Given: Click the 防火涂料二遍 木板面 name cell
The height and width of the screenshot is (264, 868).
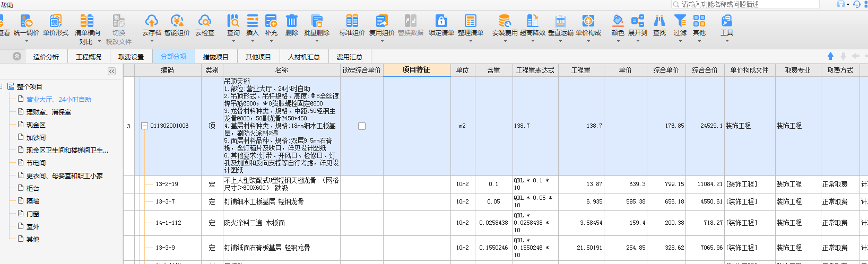Looking at the screenshot, I should click(x=282, y=223).
